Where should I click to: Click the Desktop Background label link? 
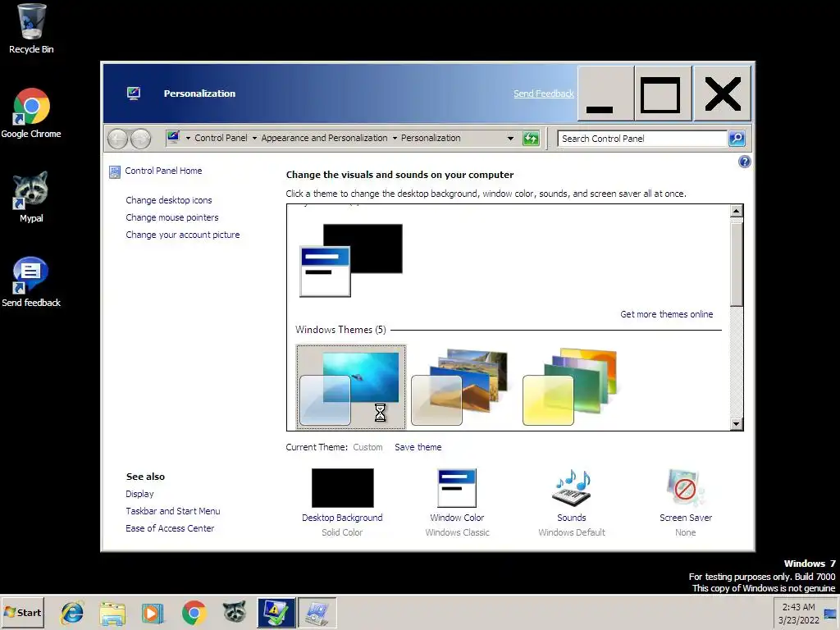pos(342,518)
